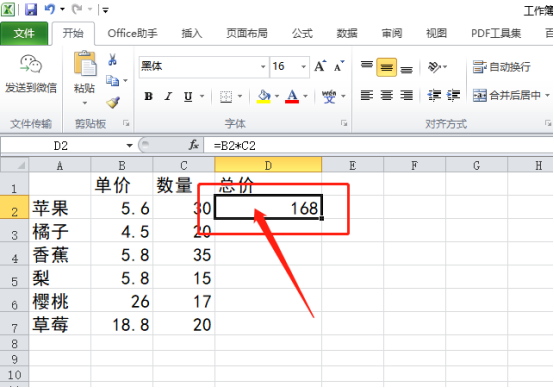Expand the paste options arrow under 粘贴
Viewport: 554px width, 388px height.
click(x=85, y=103)
